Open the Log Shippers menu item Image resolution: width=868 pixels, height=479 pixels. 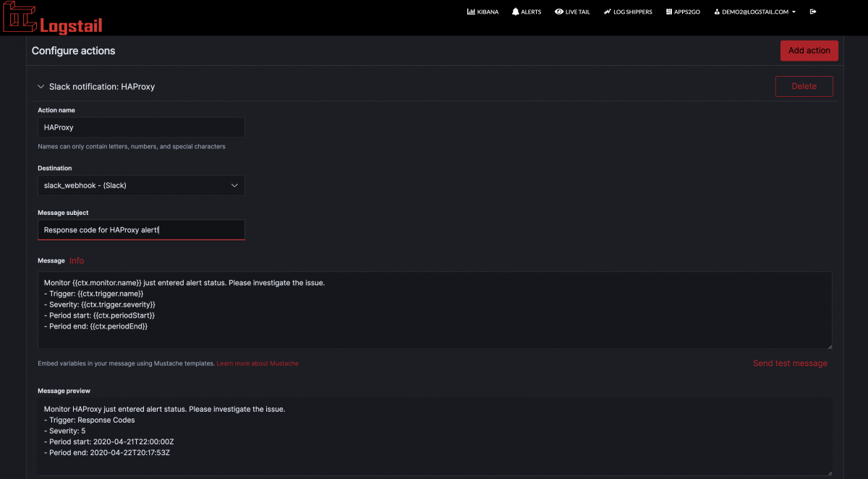[627, 12]
